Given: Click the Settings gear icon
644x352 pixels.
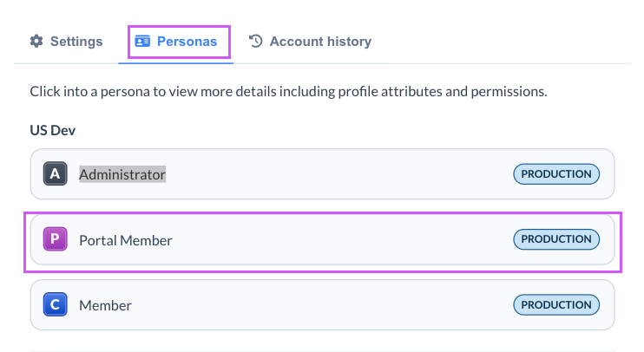Looking at the screenshot, I should click(36, 42).
